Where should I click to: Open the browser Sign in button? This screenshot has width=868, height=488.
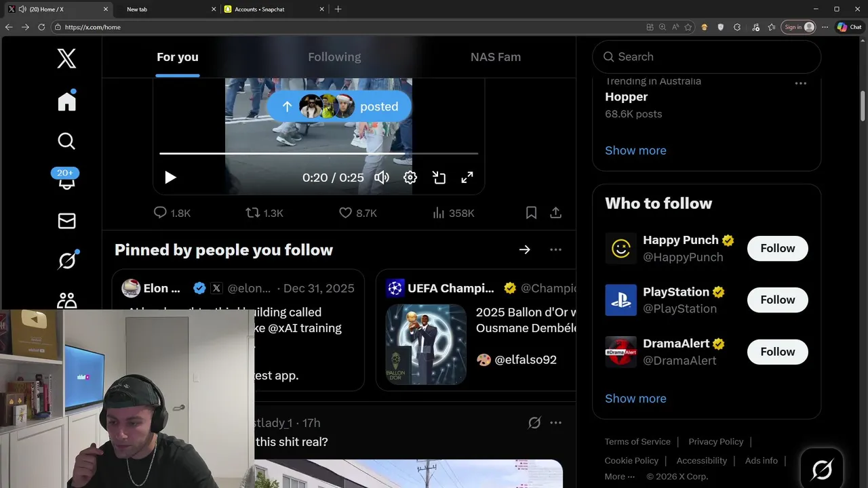pos(799,27)
